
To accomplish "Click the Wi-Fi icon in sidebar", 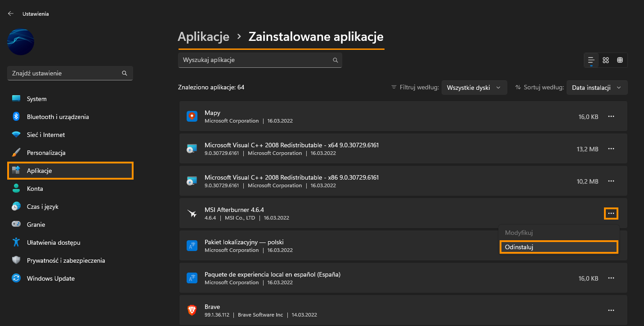I will coord(16,135).
